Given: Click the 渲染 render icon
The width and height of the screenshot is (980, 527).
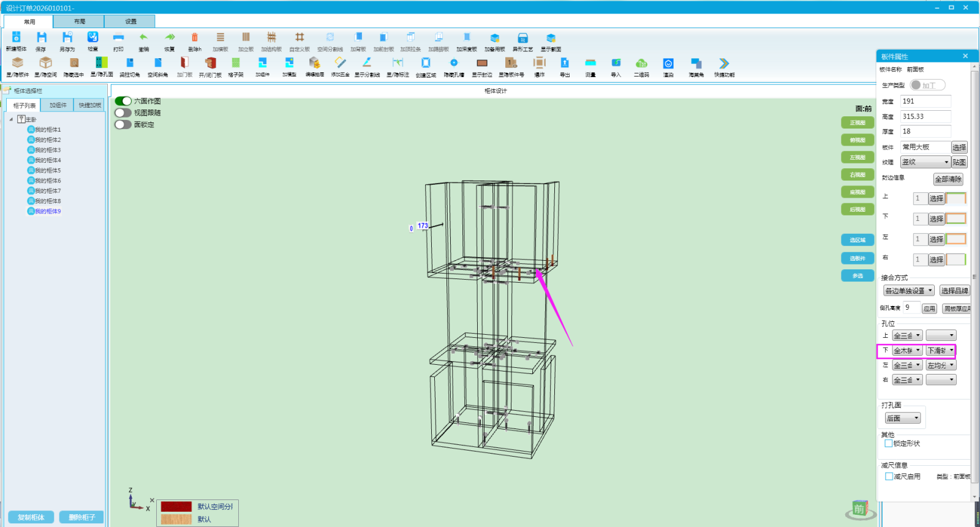Looking at the screenshot, I should [668, 63].
